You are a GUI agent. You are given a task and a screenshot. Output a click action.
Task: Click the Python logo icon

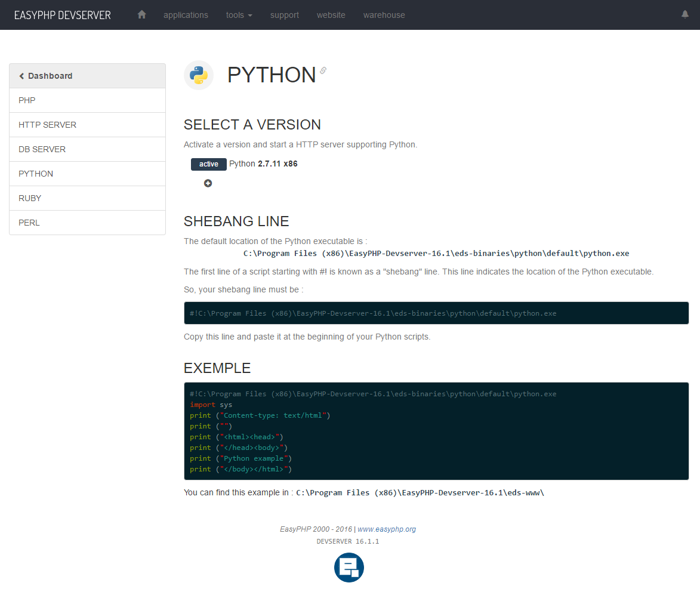[199, 75]
